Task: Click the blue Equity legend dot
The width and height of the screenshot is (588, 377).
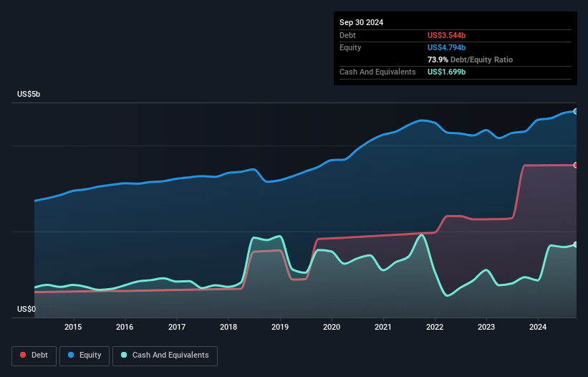Action: pyautogui.click(x=71, y=355)
